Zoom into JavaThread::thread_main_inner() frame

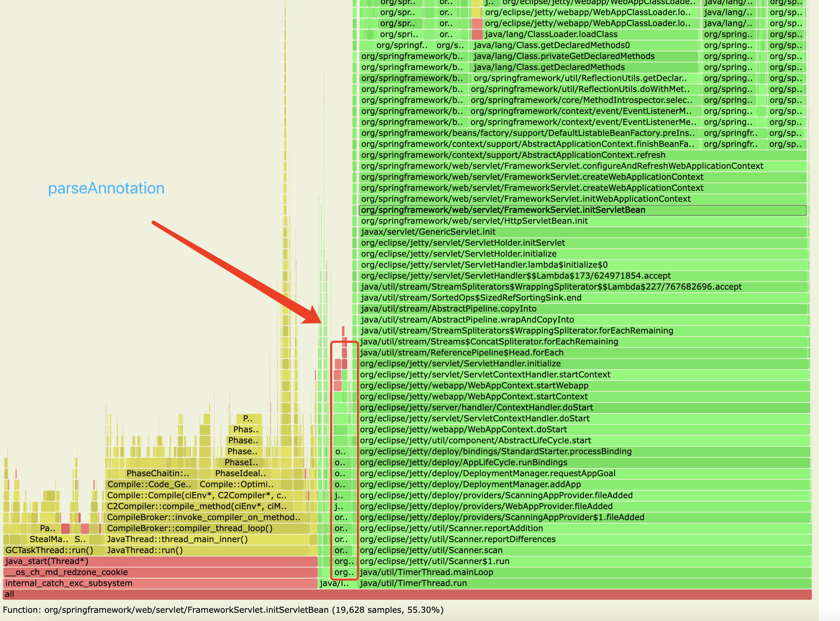207,539
